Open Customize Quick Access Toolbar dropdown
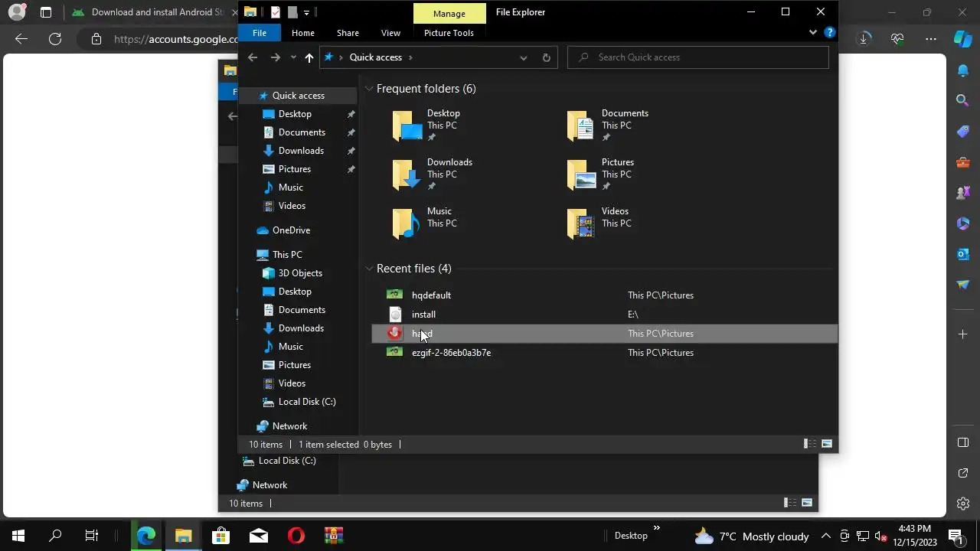Image resolution: width=980 pixels, height=551 pixels. pyautogui.click(x=306, y=12)
